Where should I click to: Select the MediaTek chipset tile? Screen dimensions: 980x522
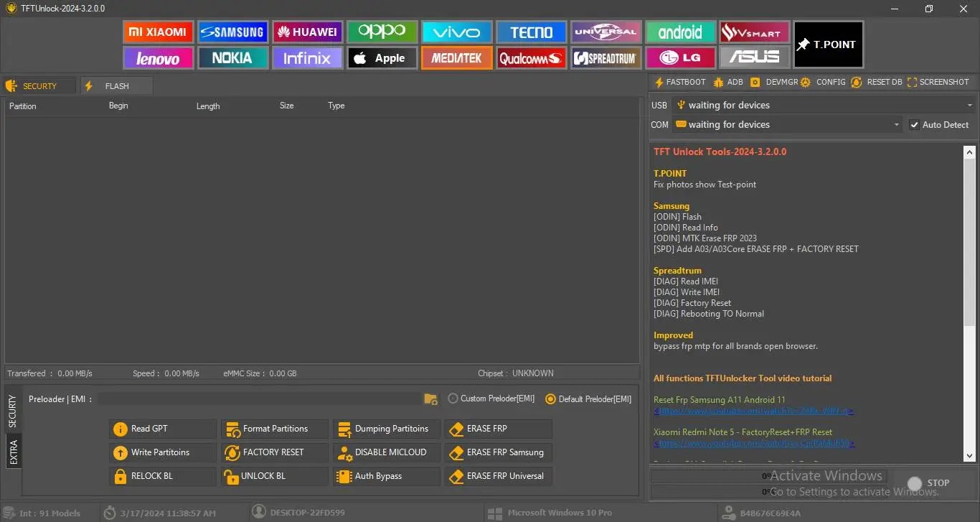coord(456,58)
